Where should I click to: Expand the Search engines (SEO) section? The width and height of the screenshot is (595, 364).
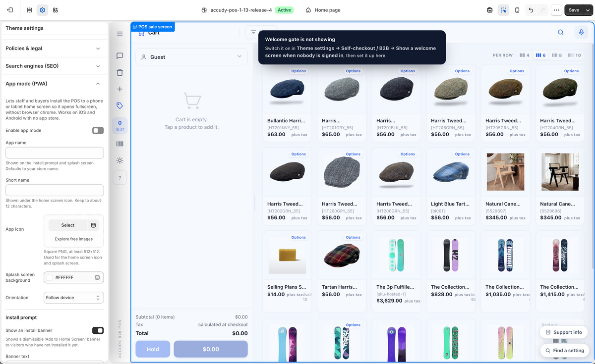click(x=55, y=66)
